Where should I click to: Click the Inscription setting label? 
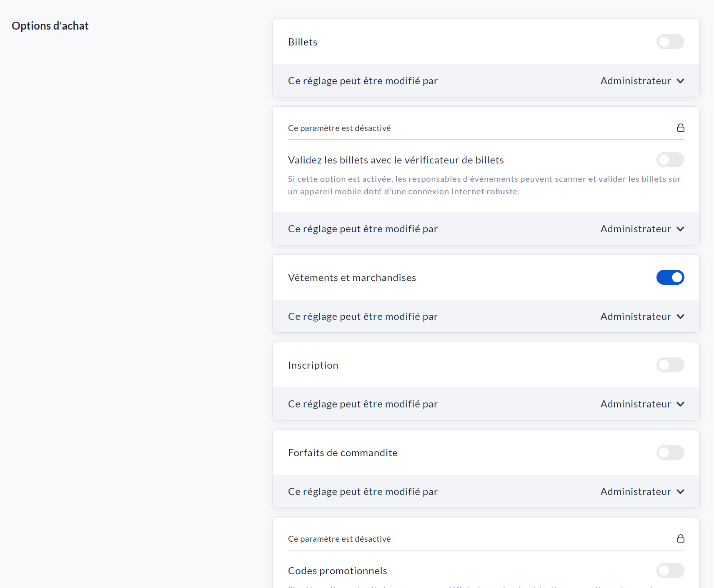313,365
